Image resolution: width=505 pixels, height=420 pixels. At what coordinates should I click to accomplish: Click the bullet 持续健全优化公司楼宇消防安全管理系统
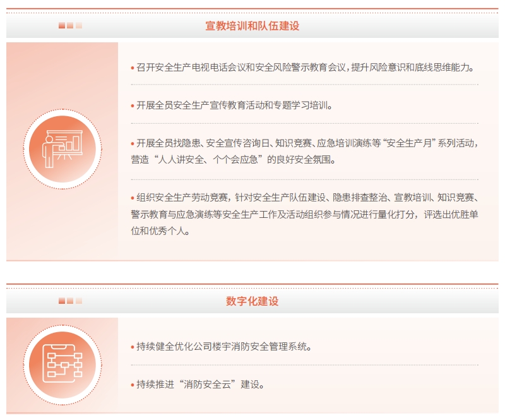coord(223,347)
